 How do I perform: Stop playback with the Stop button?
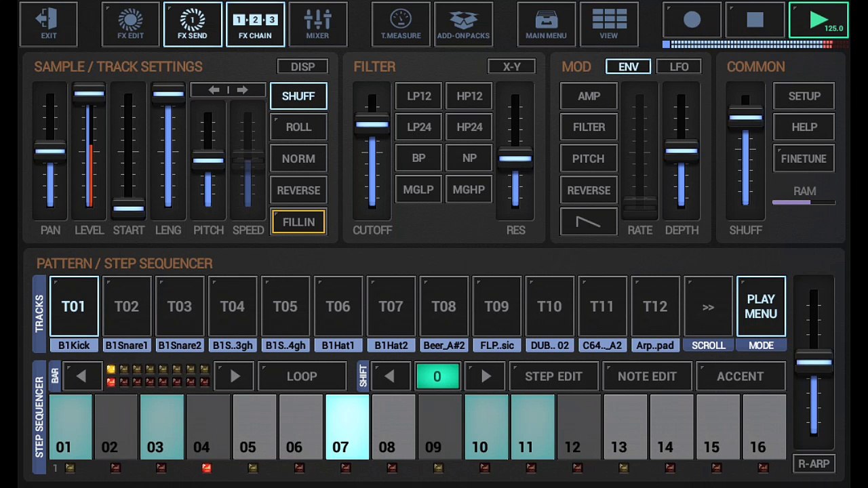(x=755, y=20)
